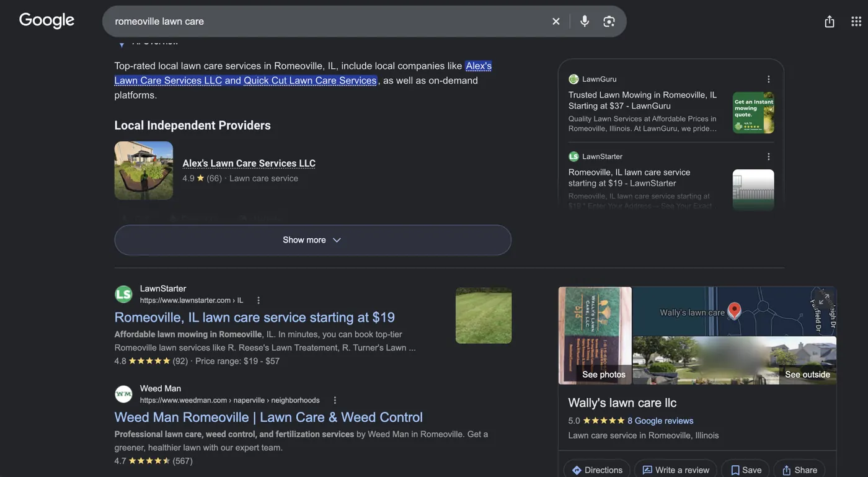Open Weed Man Romeoville result title
868x477 pixels.
(x=268, y=417)
